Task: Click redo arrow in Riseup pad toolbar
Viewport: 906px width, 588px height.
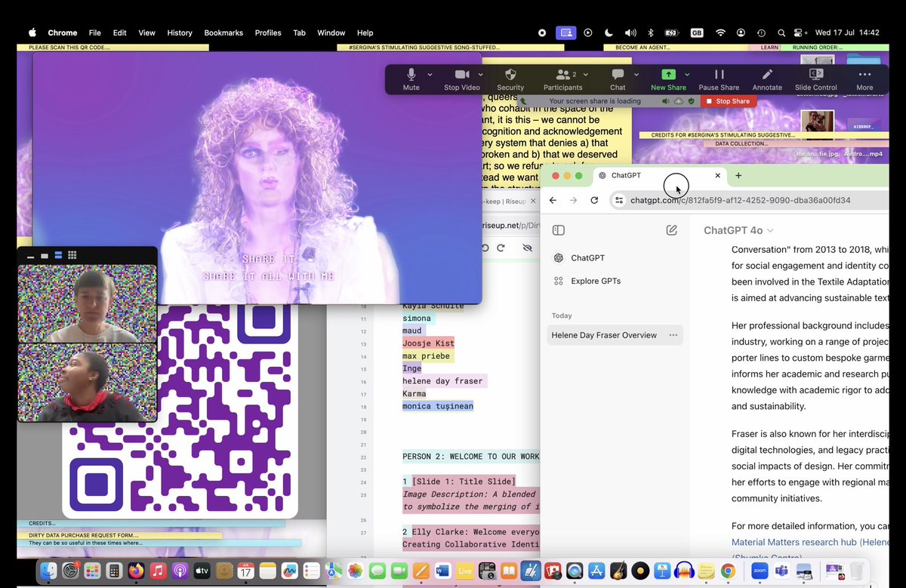Action: pos(501,248)
